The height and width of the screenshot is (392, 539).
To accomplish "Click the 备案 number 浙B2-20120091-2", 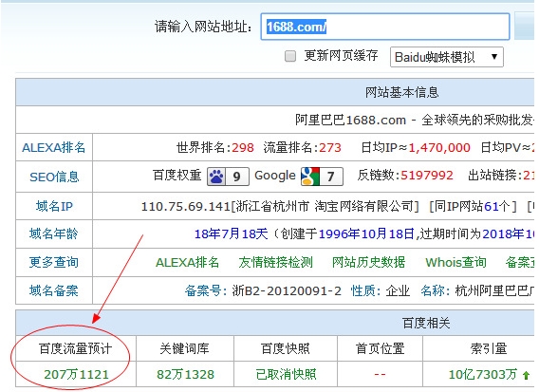I will 287,290.
